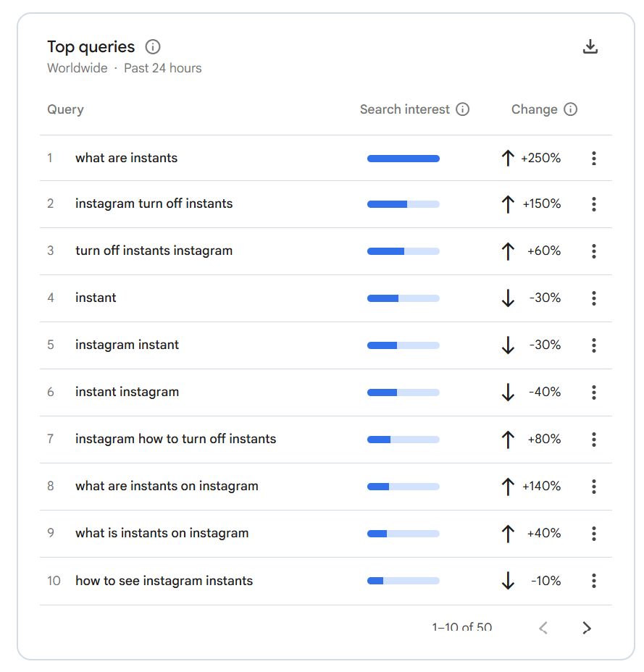Open query 'instant instagram'
Screen dimensions: 644x672
click(x=127, y=392)
